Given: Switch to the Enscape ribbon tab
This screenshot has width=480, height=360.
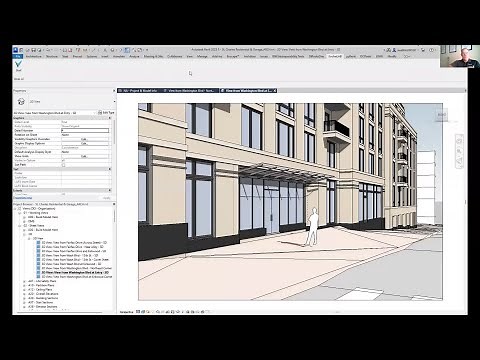Looking at the screenshot, I should coord(233,56).
